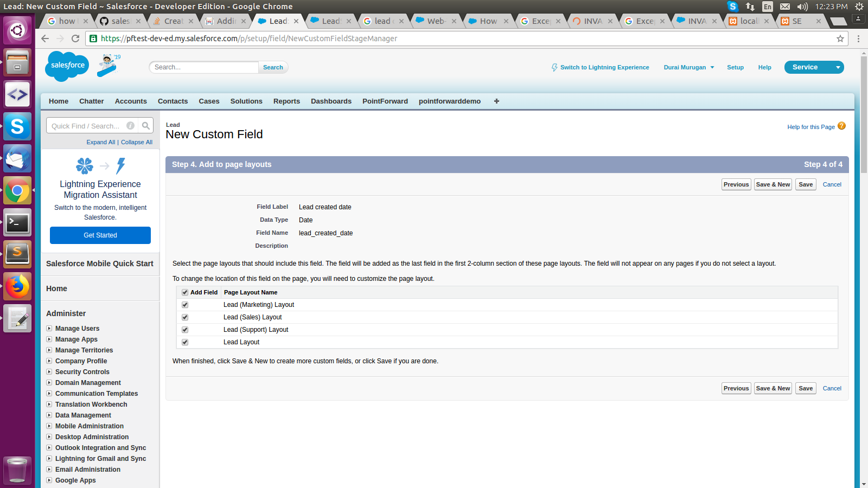Image resolution: width=868 pixels, height=488 pixels.
Task: Click the Collapse All link
Action: pyautogui.click(x=137, y=142)
